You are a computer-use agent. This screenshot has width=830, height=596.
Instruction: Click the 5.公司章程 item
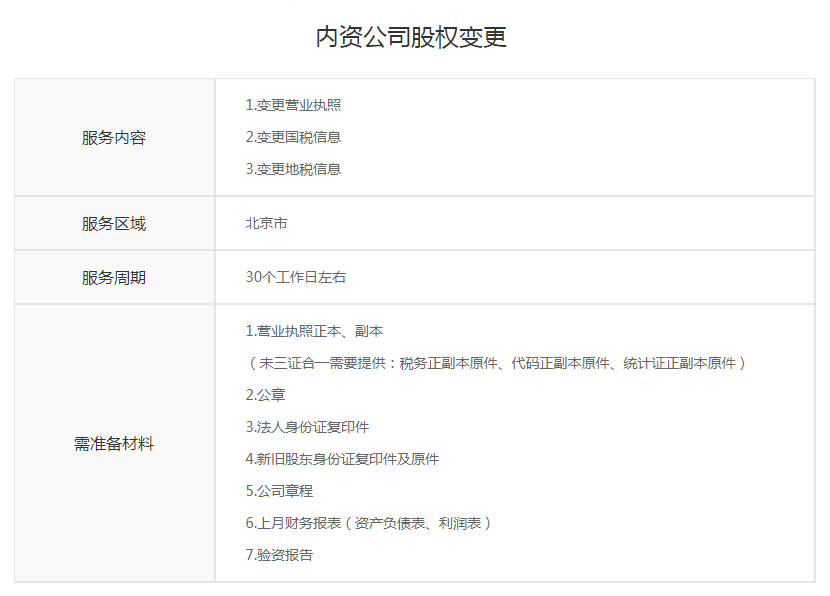(279, 491)
